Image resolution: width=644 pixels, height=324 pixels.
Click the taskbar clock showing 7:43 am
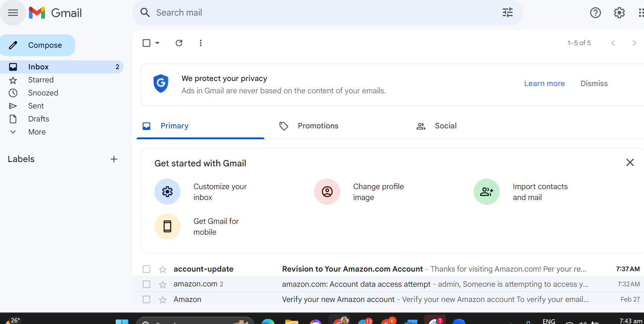click(x=631, y=321)
